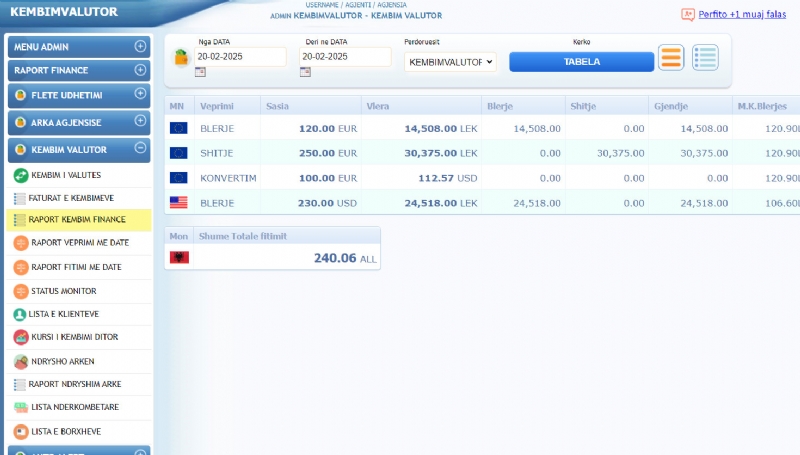Image resolution: width=800 pixels, height=455 pixels.
Task: Collapse the Kembim Valutor section
Action: pyautogui.click(x=140, y=148)
